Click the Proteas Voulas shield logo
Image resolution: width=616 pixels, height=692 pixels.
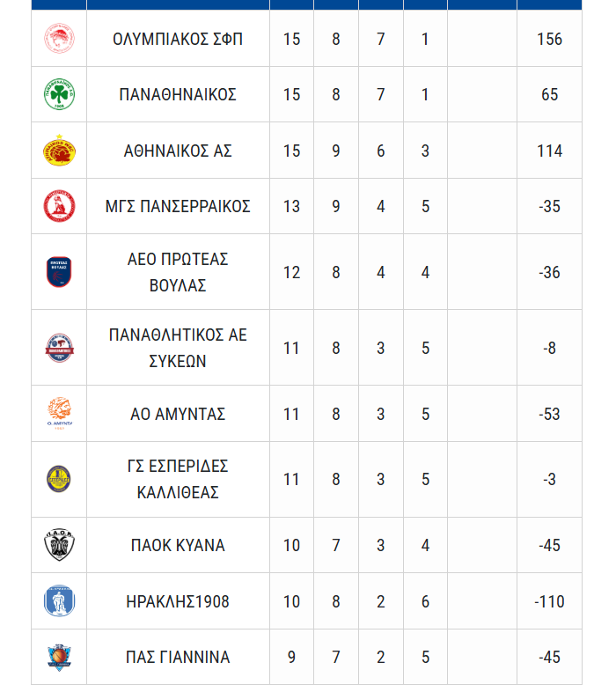[59, 272]
